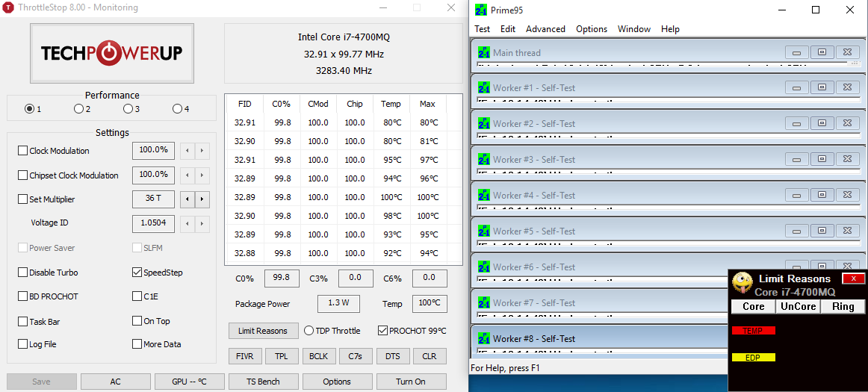Decrease the Clock Modulation percentage

187,151
